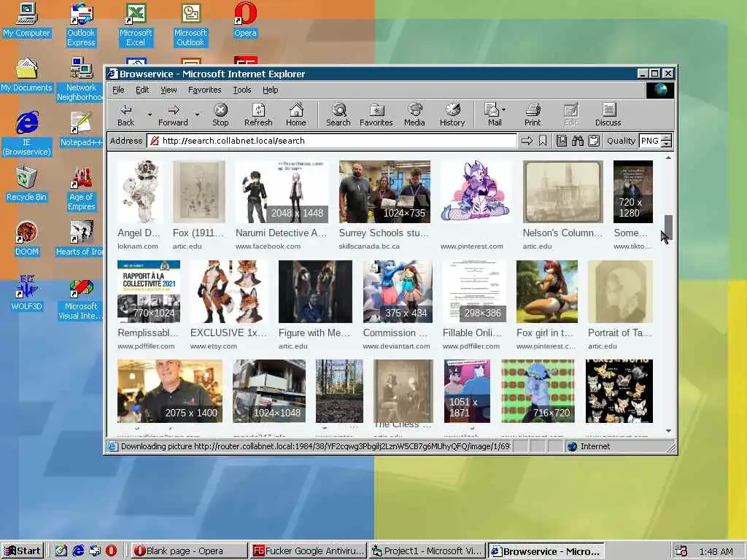Open the File menu
Screen dimensions: 747x560
[x=118, y=90]
